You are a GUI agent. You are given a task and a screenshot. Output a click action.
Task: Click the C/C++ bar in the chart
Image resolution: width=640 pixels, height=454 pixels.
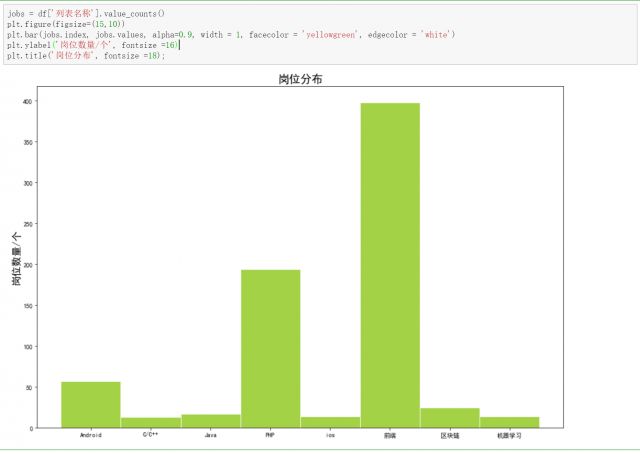(x=151, y=423)
